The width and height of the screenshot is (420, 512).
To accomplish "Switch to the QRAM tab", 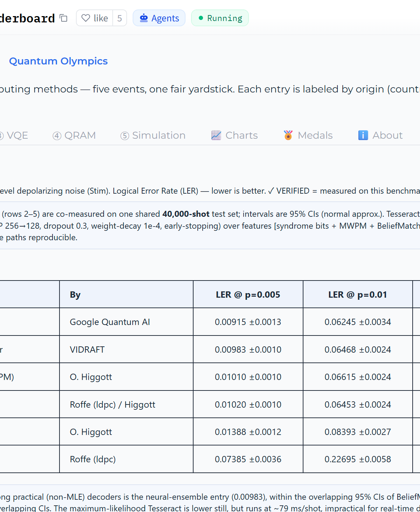I will (x=74, y=135).
